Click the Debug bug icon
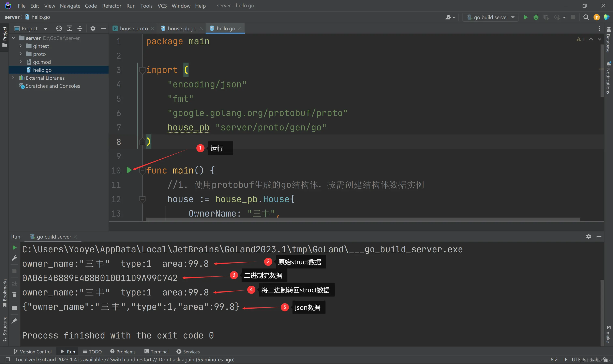The height and width of the screenshot is (364, 613). pos(536,17)
